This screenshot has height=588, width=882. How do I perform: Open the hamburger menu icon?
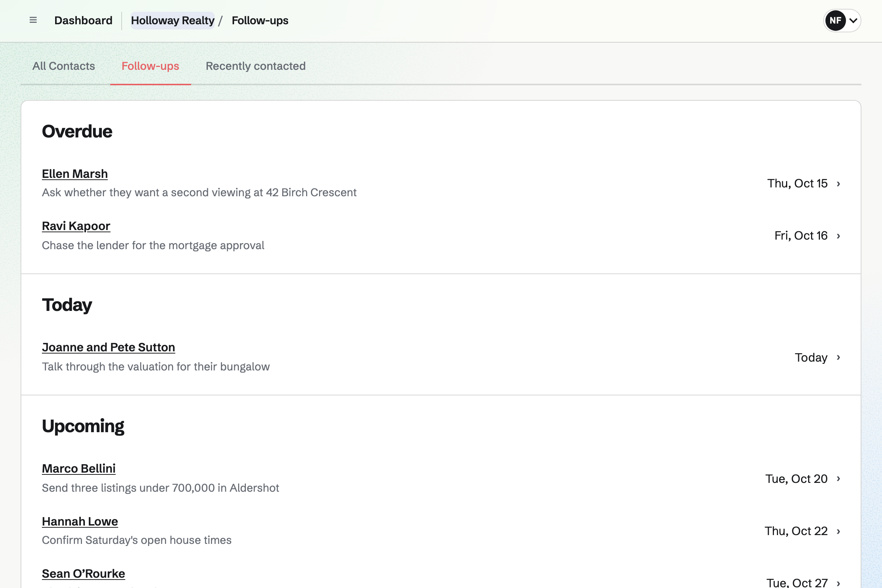click(x=33, y=20)
